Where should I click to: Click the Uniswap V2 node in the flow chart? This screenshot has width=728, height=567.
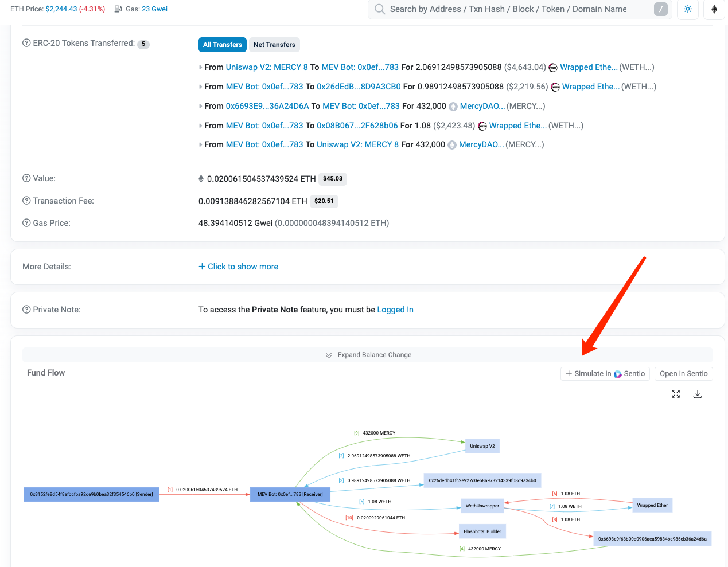pos(482,446)
